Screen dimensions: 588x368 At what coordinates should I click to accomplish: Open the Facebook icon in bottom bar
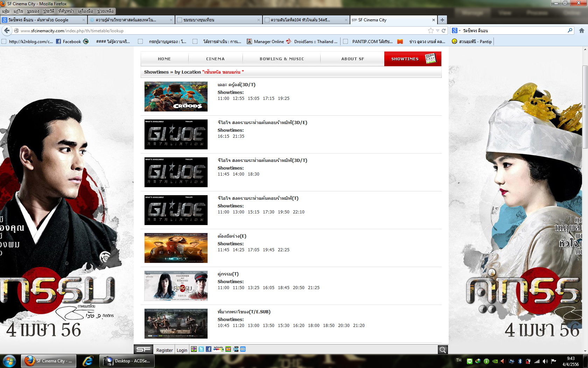click(209, 349)
